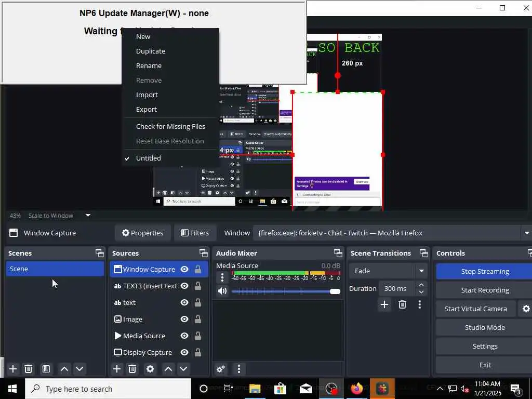The height and width of the screenshot is (399, 532).
Task: Move source up in Sources panel
Action: click(168, 369)
